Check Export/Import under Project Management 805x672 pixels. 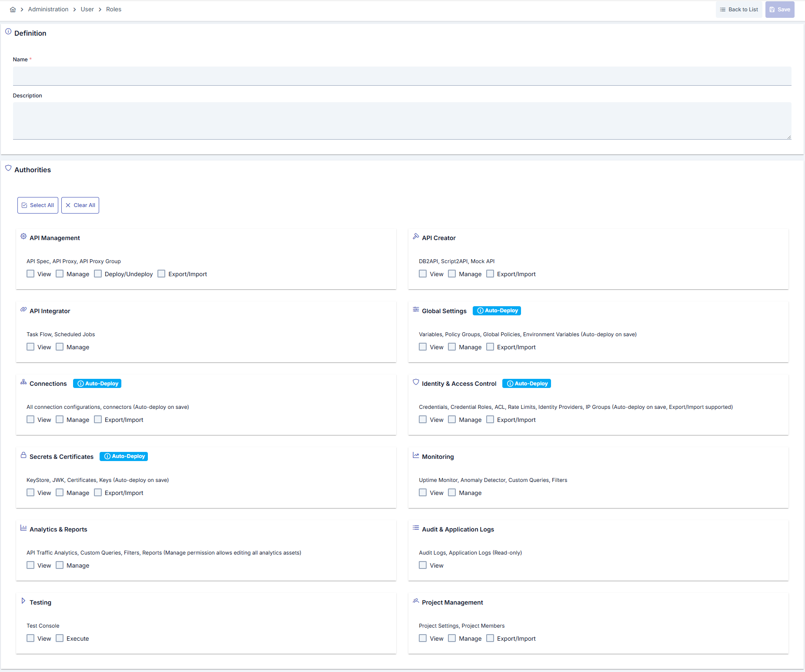point(490,638)
